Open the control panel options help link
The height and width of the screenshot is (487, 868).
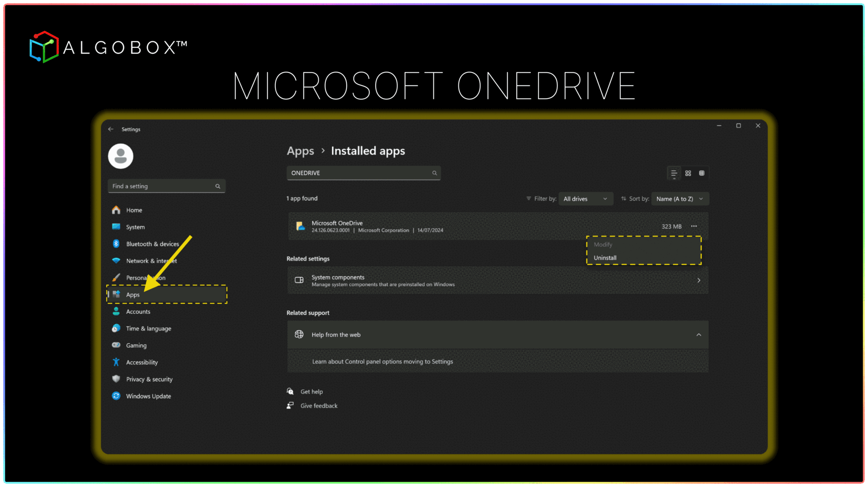pyautogui.click(x=382, y=362)
